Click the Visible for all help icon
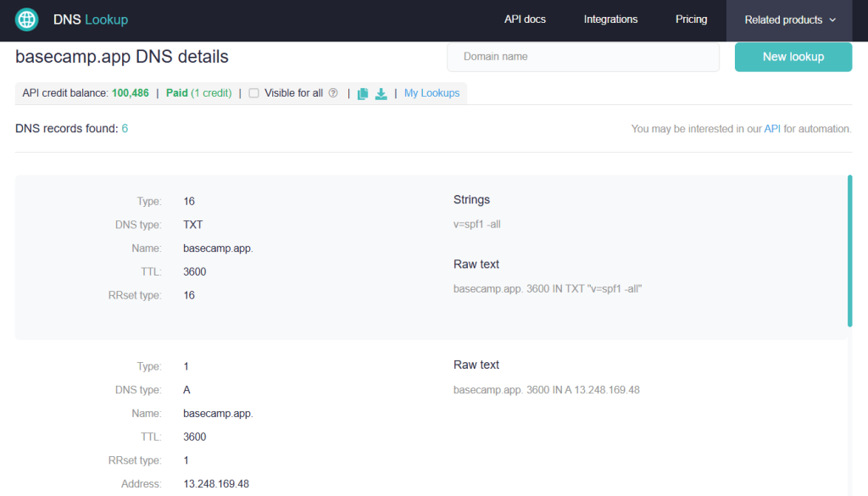The height and width of the screenshot is (496, 868). coord(332,93)
